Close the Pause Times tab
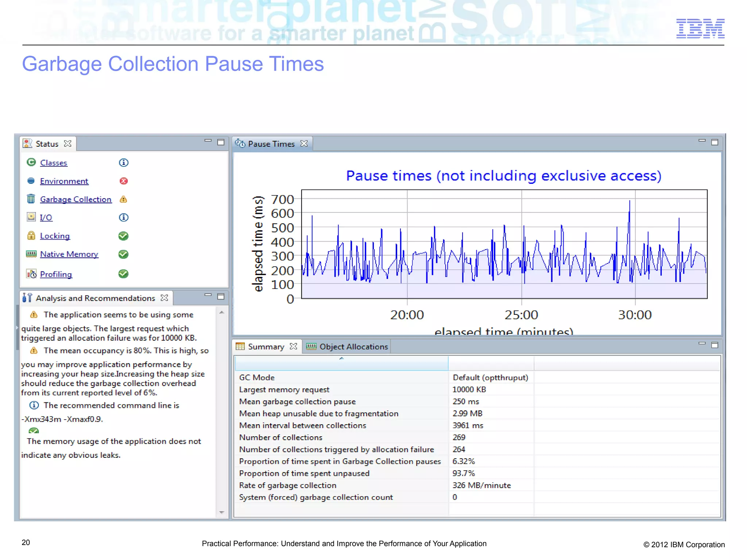The image size is (747, 560). point(304,143)
